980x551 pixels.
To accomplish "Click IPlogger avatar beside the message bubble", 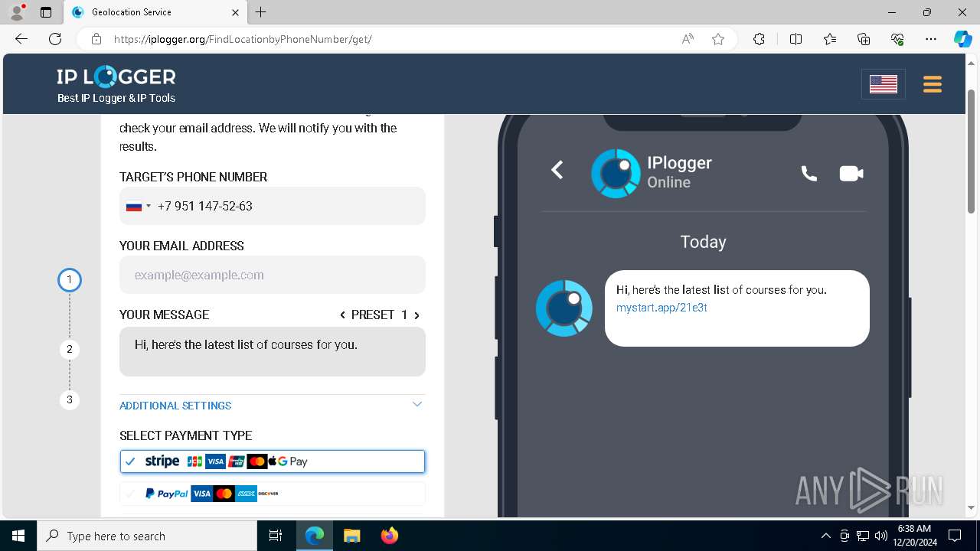I will click(x=564, y=308).
